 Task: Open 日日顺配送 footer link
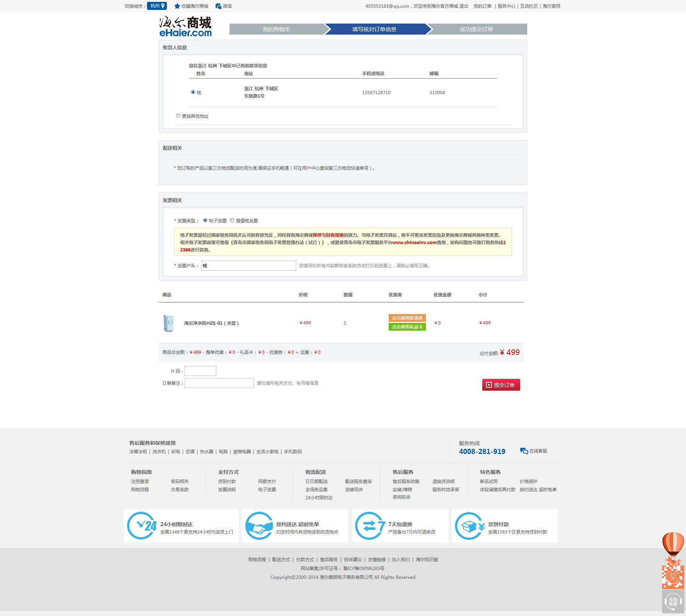pyautogui.click(x=316, y=481)
